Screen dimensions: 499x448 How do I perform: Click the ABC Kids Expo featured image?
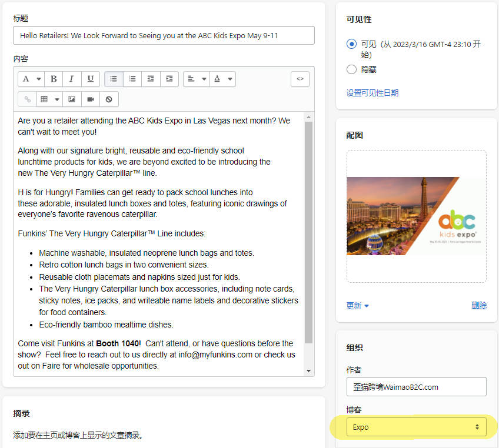point(416,216)
